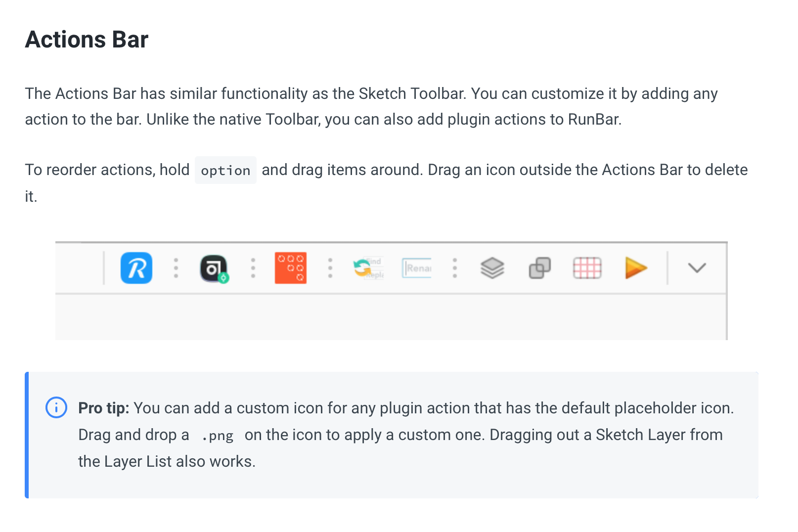
Task: Click separator dots right of the Rename icon
Action: click(x=455, y=268)
